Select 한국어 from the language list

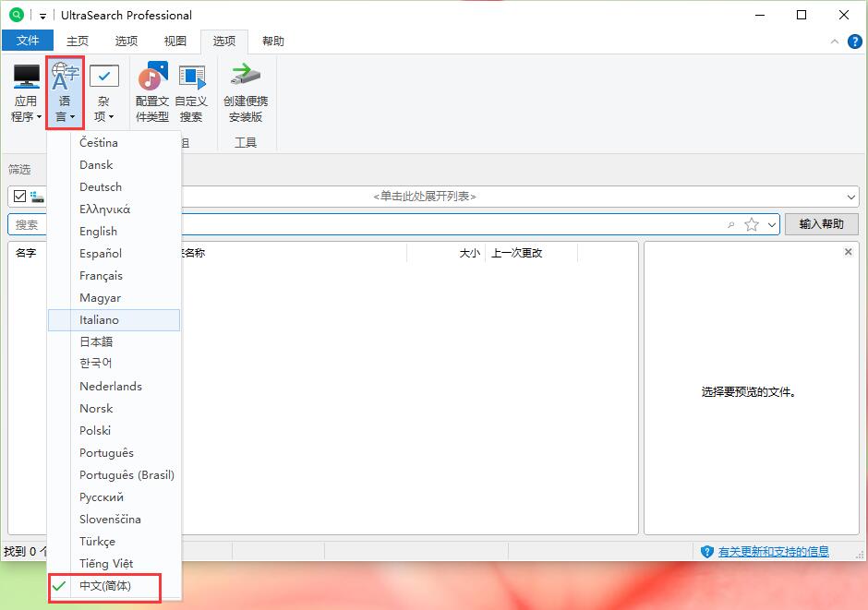pos(114,364)
